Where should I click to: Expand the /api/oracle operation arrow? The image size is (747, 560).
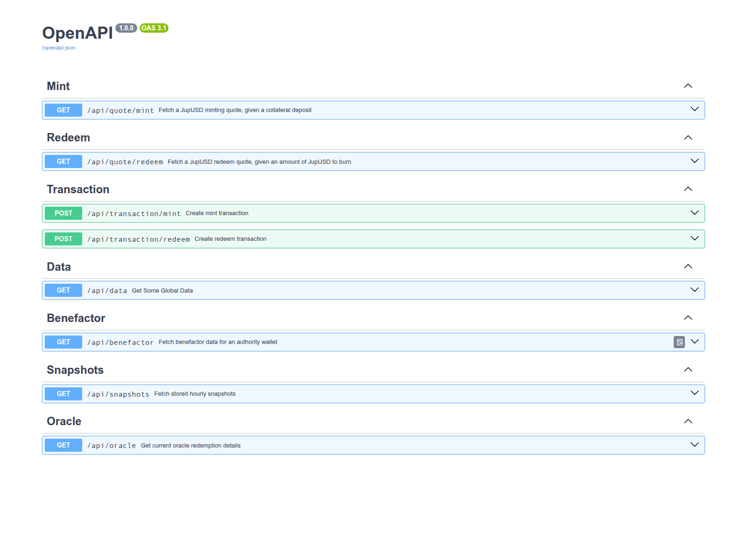pyautogui.click(x=695, y=445)
